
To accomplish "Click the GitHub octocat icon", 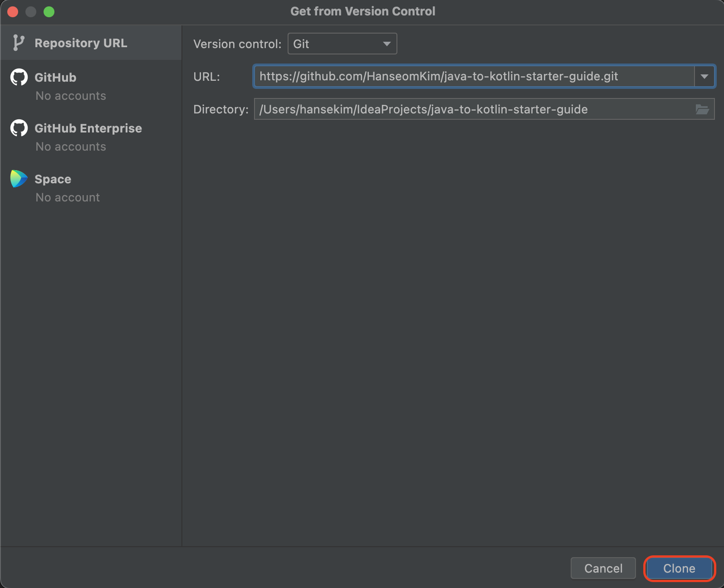I will [19, 77].
